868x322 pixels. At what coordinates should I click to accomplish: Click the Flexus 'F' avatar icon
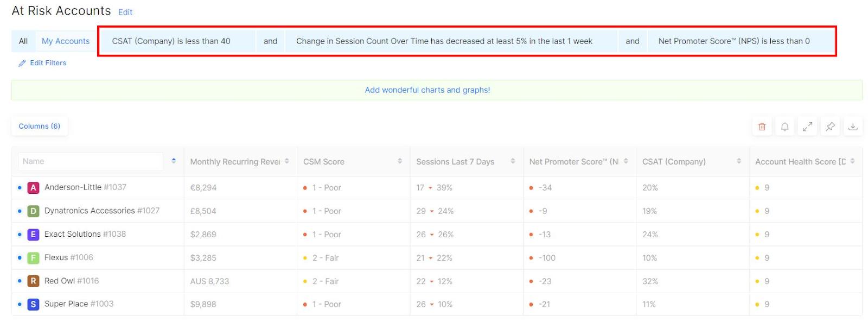33,257
